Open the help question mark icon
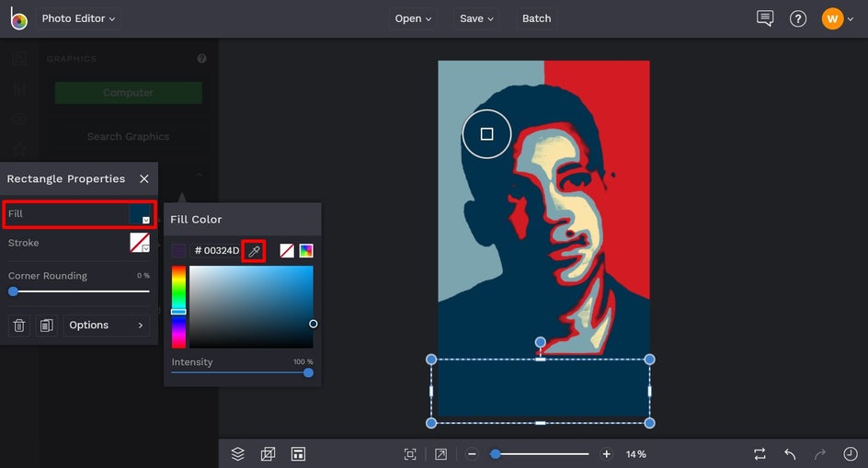The image size is (868, 468). (x=798, y=18)
